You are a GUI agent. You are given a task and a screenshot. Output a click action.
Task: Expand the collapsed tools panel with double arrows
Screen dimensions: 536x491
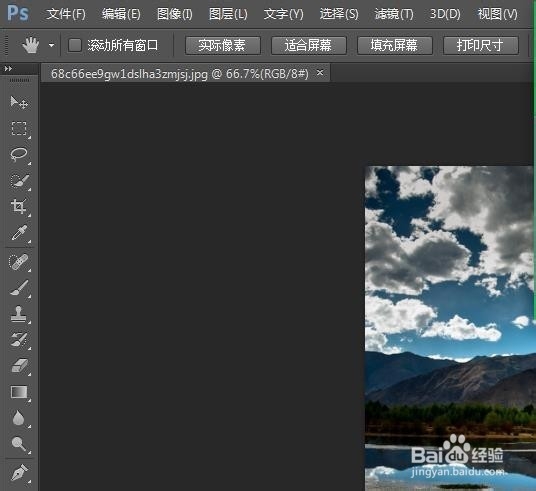click(x=8, y=69)
